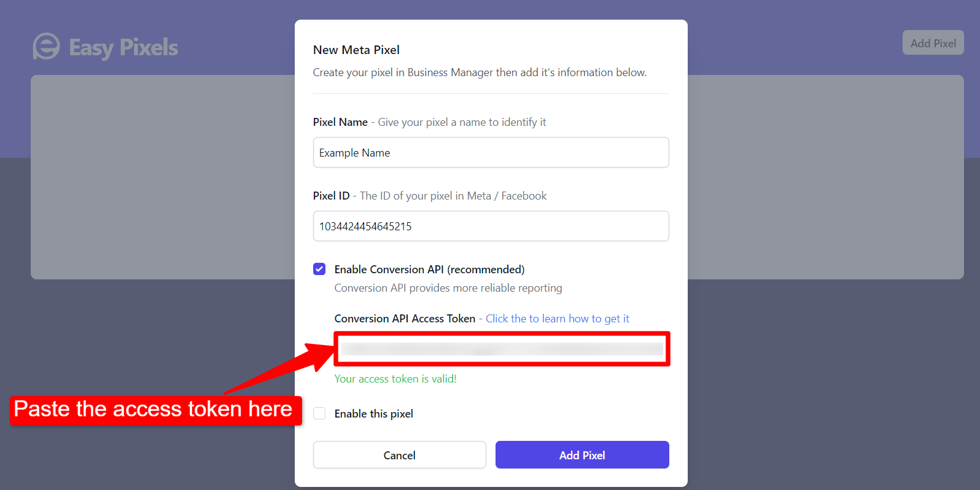Click the Pixel Name section heading
Image resolution: width=980 pixels, height=490 pixels.
[x=340, y=122]
